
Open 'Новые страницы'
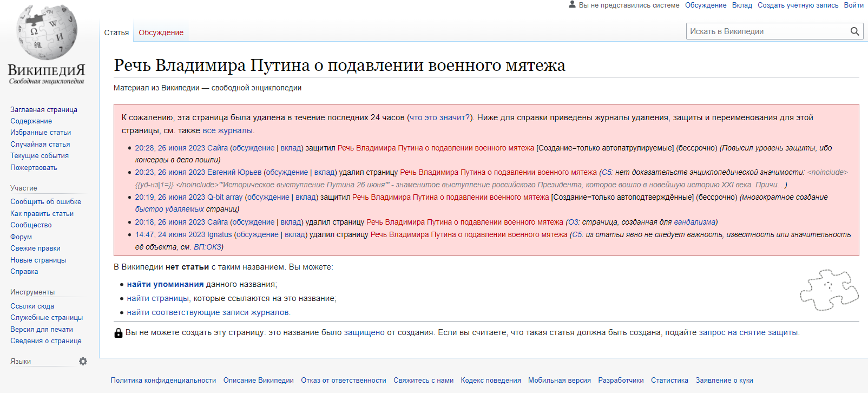[38, 260]
